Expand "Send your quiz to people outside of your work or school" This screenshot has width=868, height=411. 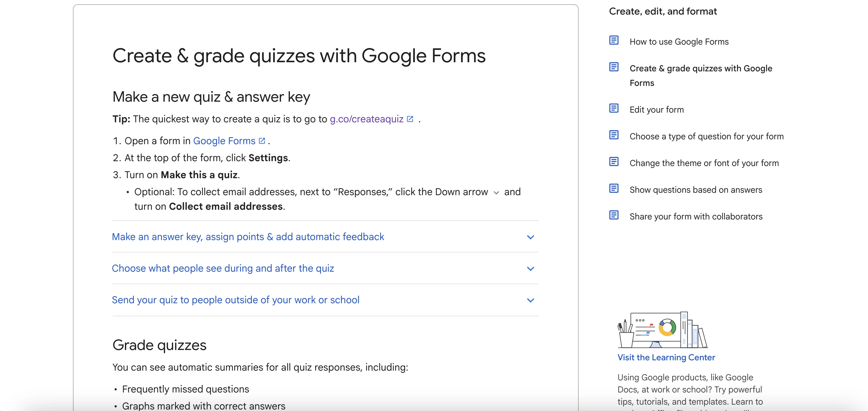530,300
